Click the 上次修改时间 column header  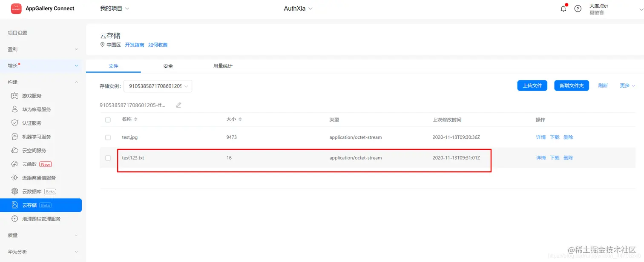447,120
